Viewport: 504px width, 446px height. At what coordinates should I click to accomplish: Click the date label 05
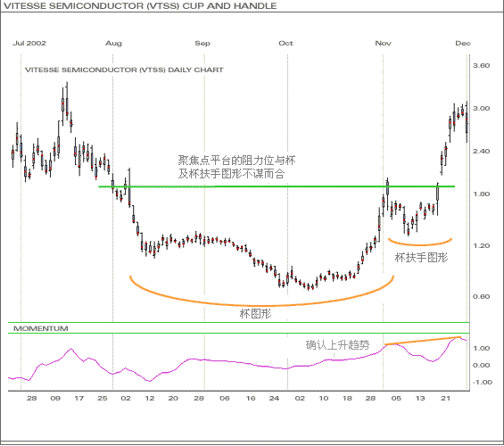click(x=396, y=399)
